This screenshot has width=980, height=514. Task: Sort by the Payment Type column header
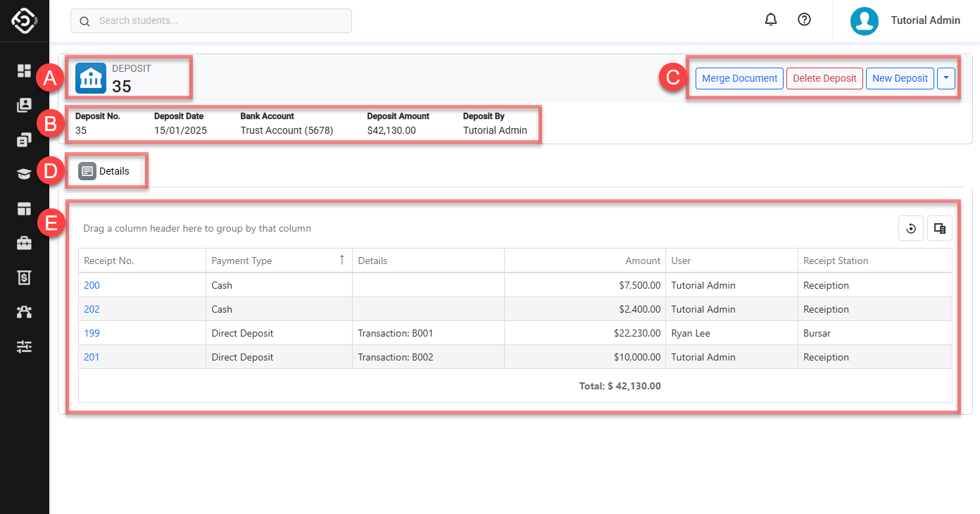point(241,261)
